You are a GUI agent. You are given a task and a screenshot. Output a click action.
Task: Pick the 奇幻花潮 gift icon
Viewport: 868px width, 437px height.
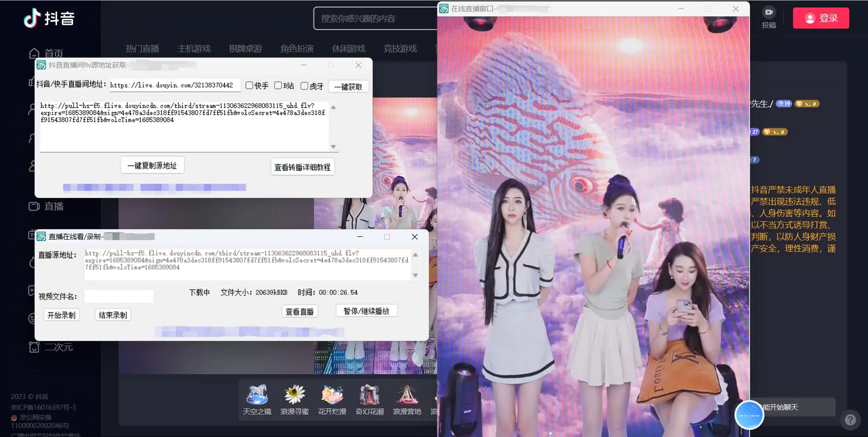369,395
